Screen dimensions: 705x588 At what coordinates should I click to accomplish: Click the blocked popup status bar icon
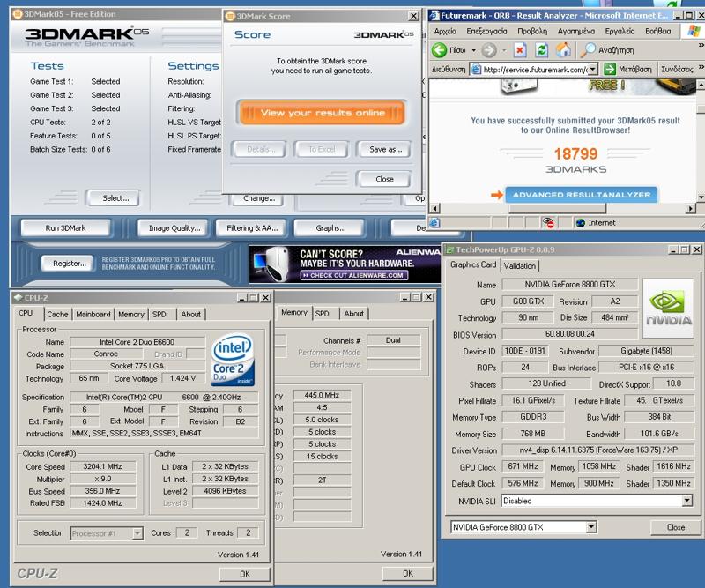[547, 222]
